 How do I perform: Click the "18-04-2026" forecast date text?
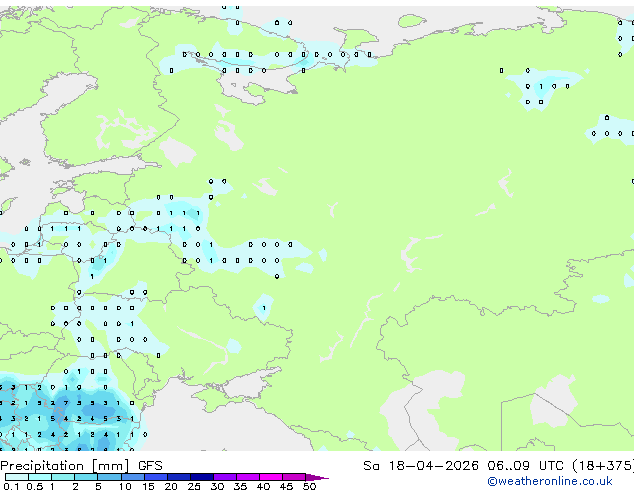click(433, 466)
